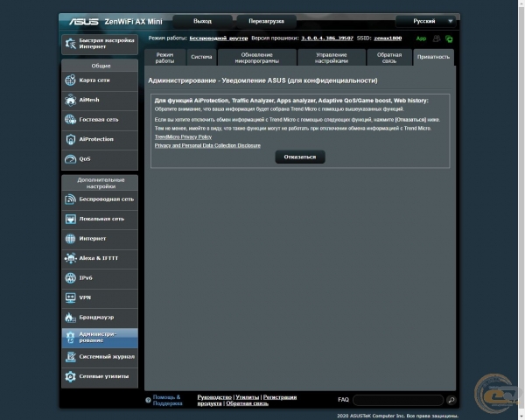Open the Брандмауэр menu item label
525x420 pixels.
click(x=96, y=318)
